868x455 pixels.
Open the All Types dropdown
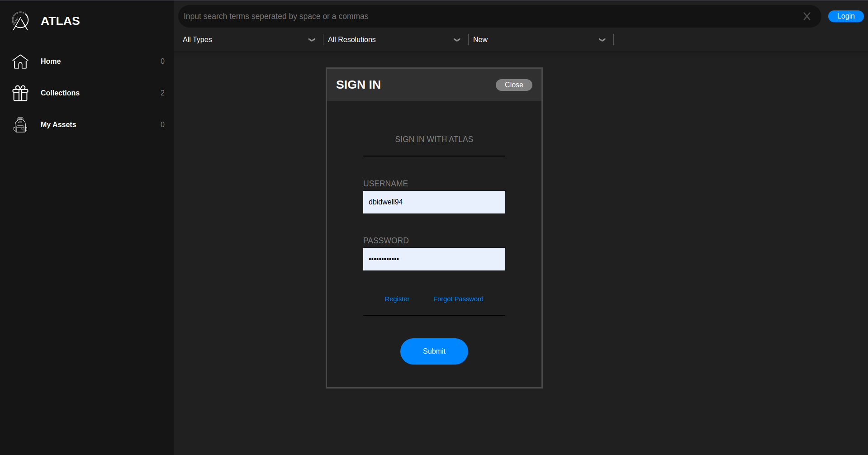pyautogui.click(x=249, y=40)
